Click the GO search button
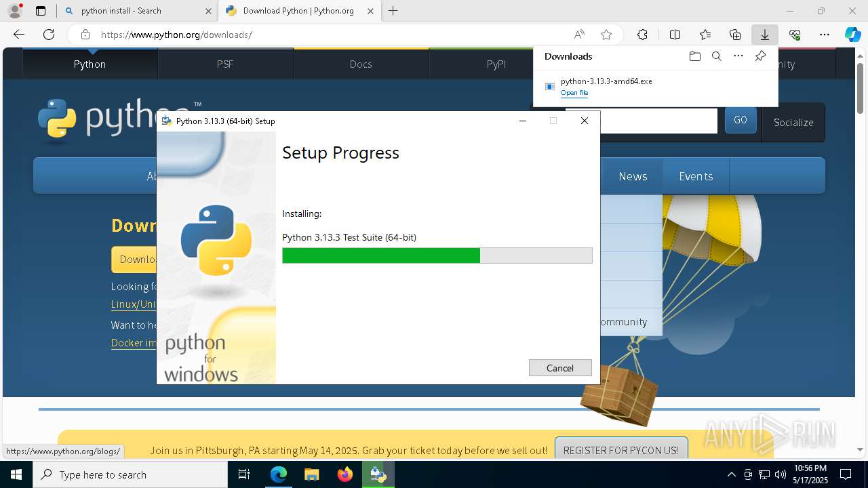 tap(741, 120)
